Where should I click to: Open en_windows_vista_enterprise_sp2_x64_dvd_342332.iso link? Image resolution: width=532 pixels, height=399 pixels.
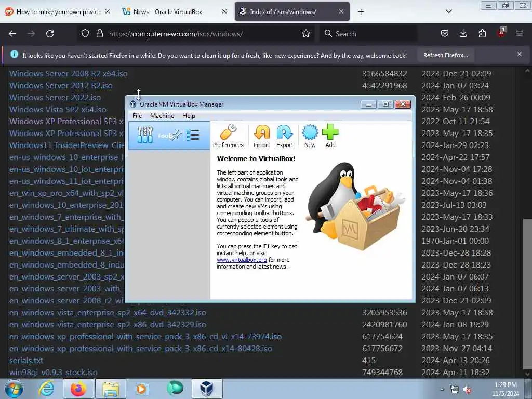(x=108, y=312)
